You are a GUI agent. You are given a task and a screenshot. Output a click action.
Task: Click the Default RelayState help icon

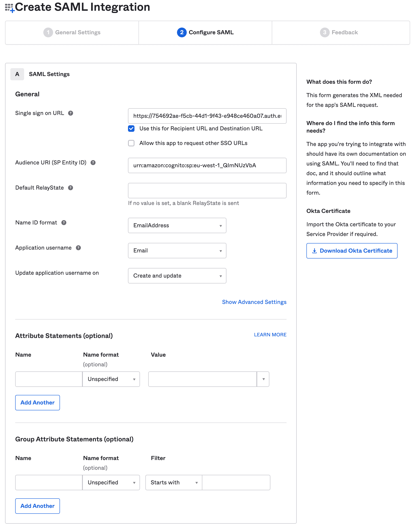[x=70, y=188]
